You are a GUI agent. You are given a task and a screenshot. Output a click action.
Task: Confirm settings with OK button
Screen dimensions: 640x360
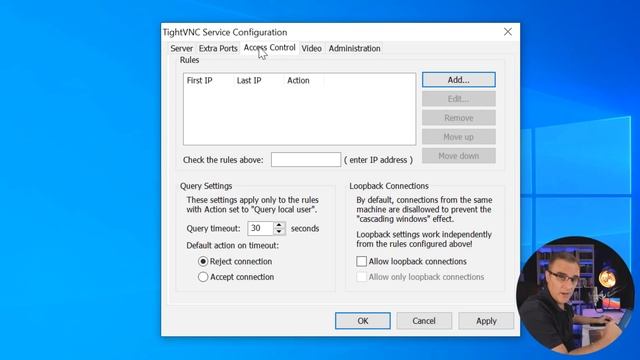362,321
